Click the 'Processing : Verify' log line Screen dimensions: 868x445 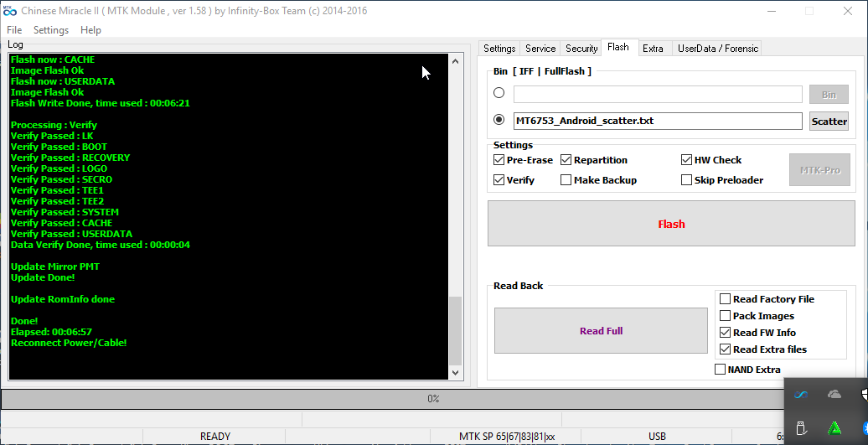pyautogui.click(x=54, y=125)
